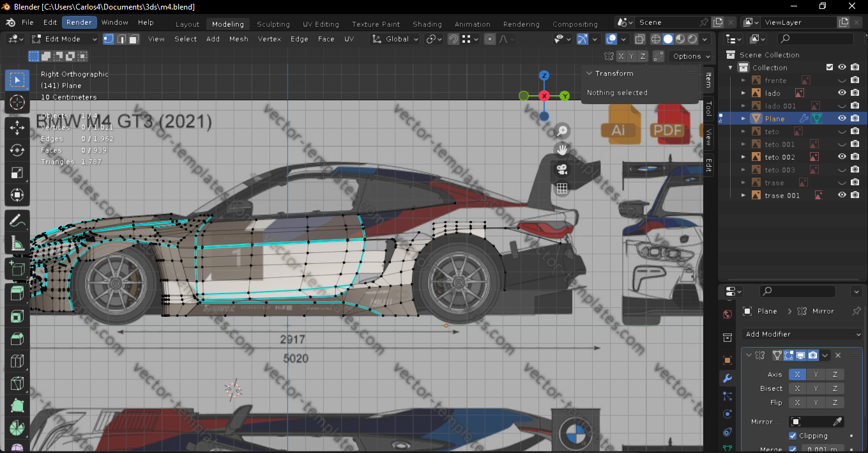Toggle the camera view icon
868x453 pixels.
click(x=562, y=169)
